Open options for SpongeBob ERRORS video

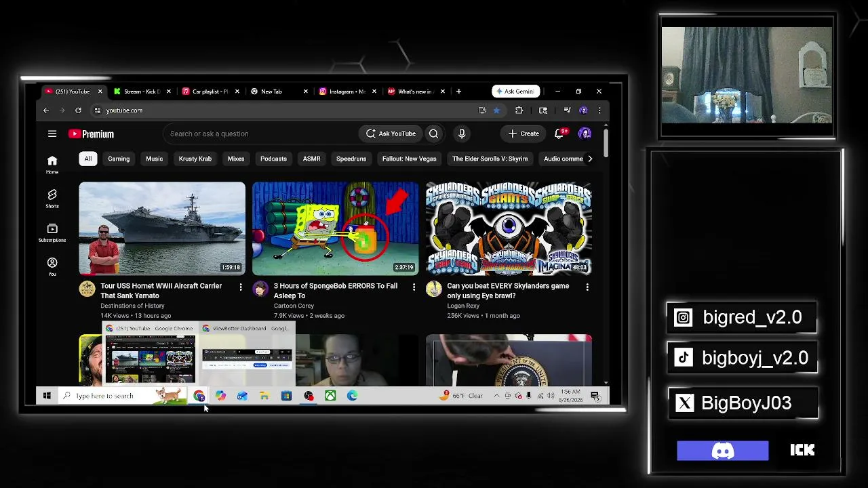414,287
